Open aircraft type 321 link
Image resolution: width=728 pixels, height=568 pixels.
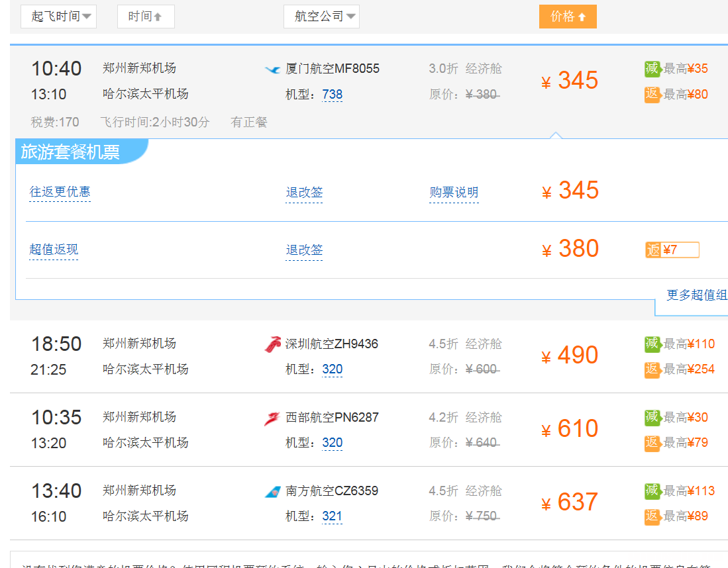(333, 516)
